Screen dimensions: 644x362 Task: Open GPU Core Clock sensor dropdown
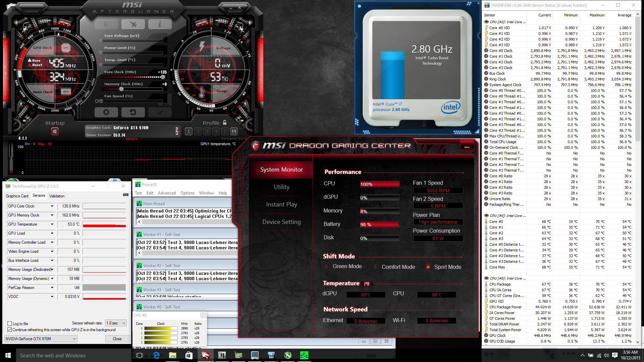52,206
